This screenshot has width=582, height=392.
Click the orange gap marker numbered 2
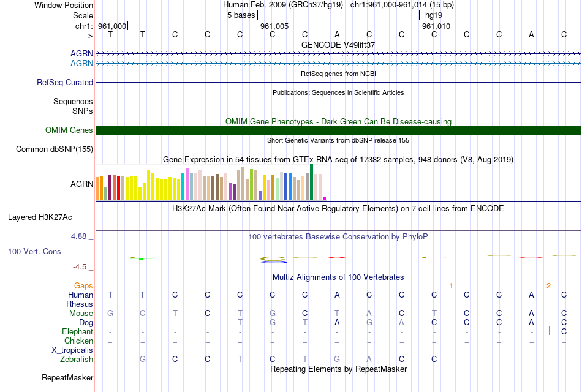coord(548,285)
